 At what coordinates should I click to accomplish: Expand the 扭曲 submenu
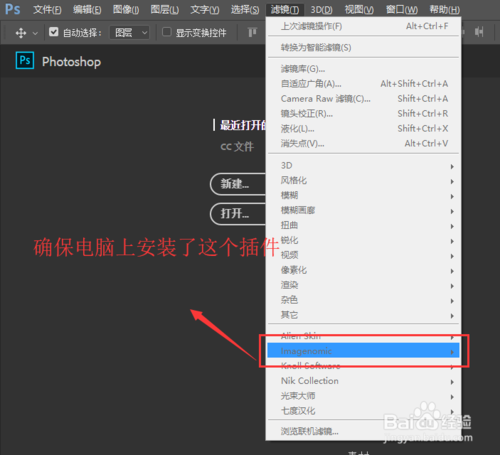pyautogui.click(x=364, y=226)
